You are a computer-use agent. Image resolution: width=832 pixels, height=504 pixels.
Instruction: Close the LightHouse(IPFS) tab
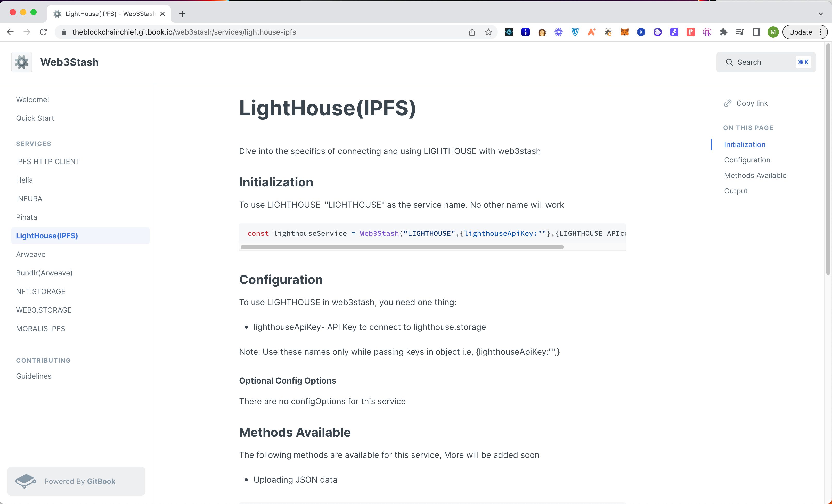162,14
